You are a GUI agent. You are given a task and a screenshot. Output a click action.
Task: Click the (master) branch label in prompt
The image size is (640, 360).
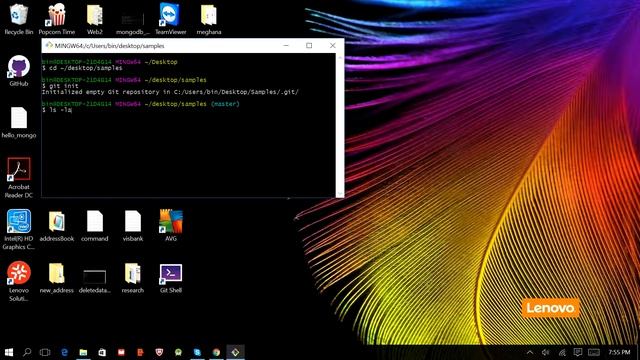click(225, 104)
